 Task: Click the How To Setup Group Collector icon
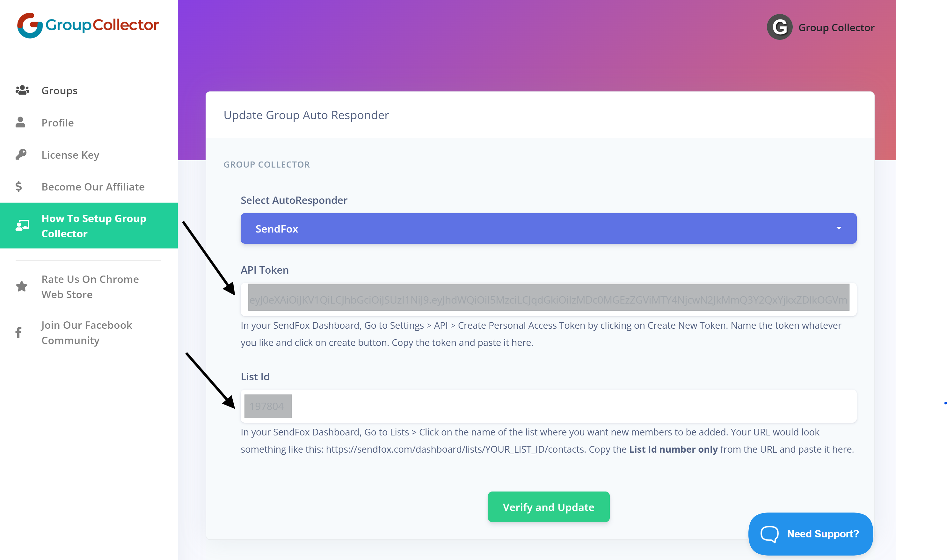click(x=22, y=225)
